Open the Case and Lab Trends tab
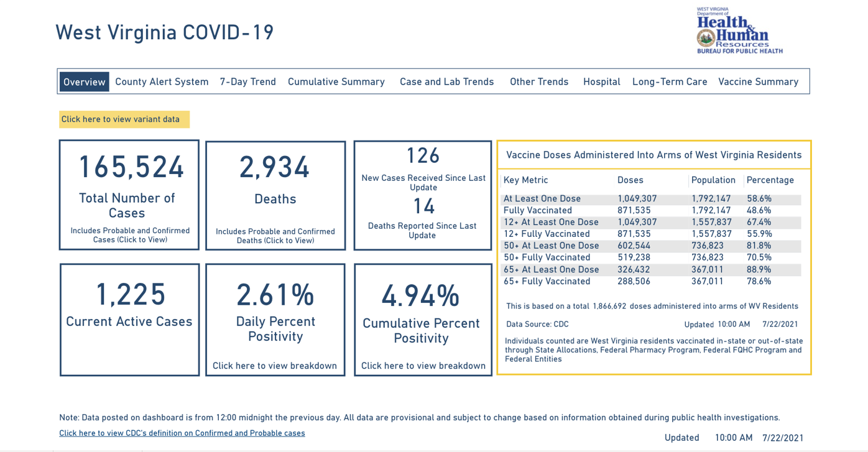The height and width of the screenshot is (452, 868). coord(446,81)
